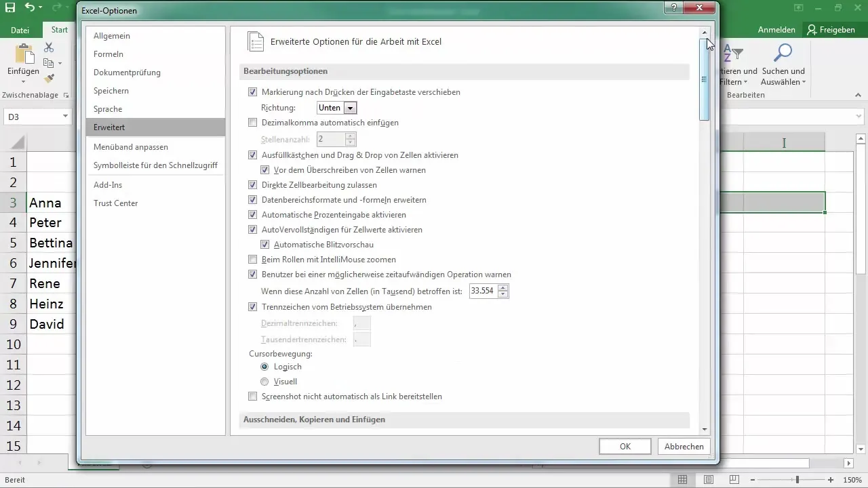Open the Copy dropdown arrow in Zwischenablage
The height and width of the screenshot is (488, 868).
pos(60,63)
